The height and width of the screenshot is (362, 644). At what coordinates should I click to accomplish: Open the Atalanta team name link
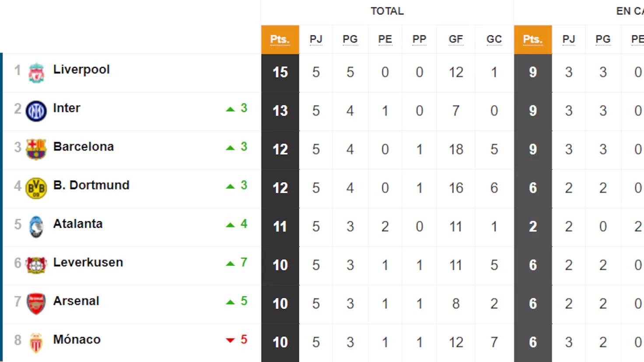78,224
